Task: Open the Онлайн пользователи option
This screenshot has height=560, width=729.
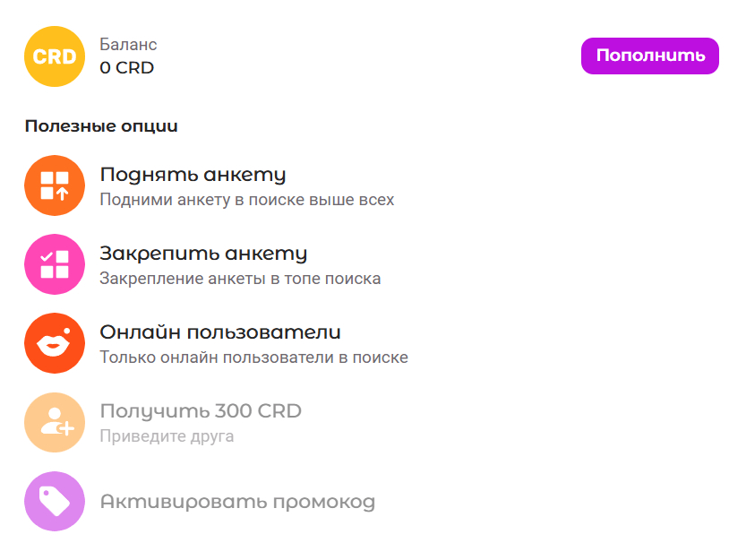Action: pyautogui.click(x=219, y=332)
